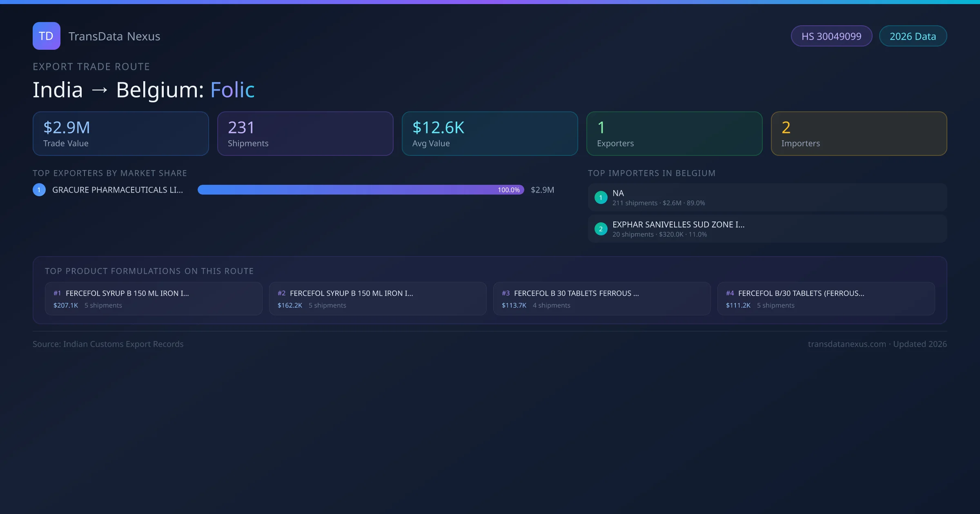Click the 100.0% market share bar
Screen dimensions: 980x514
[361, 190]
